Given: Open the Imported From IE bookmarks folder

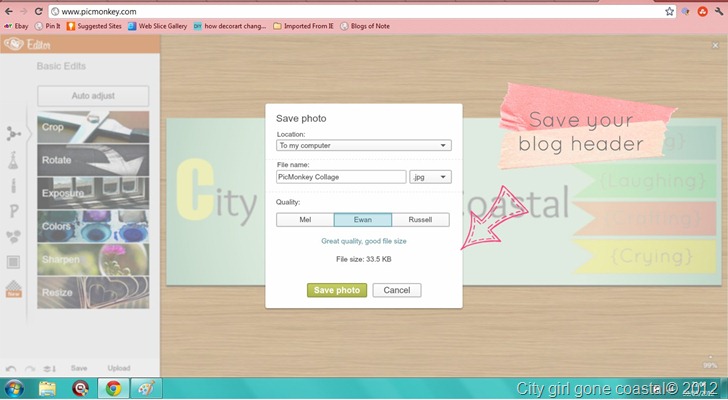Looking at the screenshot, I should (x=304, y=26).
